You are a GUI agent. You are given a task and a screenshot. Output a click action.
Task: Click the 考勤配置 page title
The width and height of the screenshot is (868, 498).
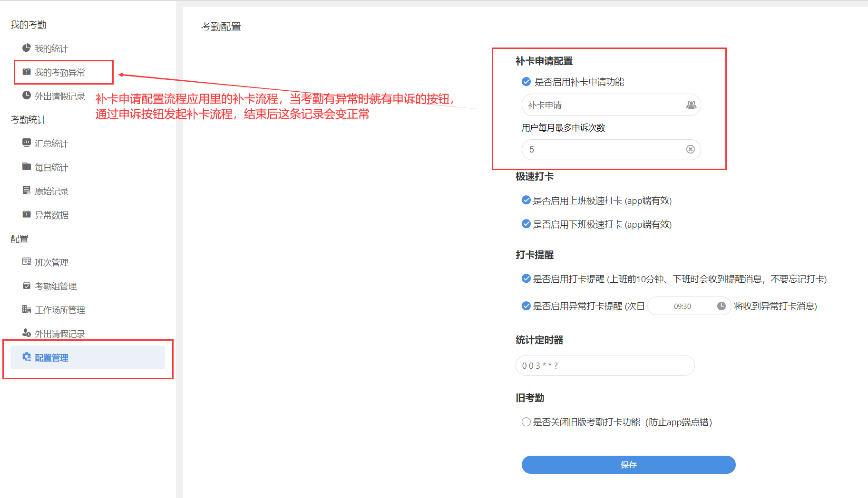tap(221, 27)
